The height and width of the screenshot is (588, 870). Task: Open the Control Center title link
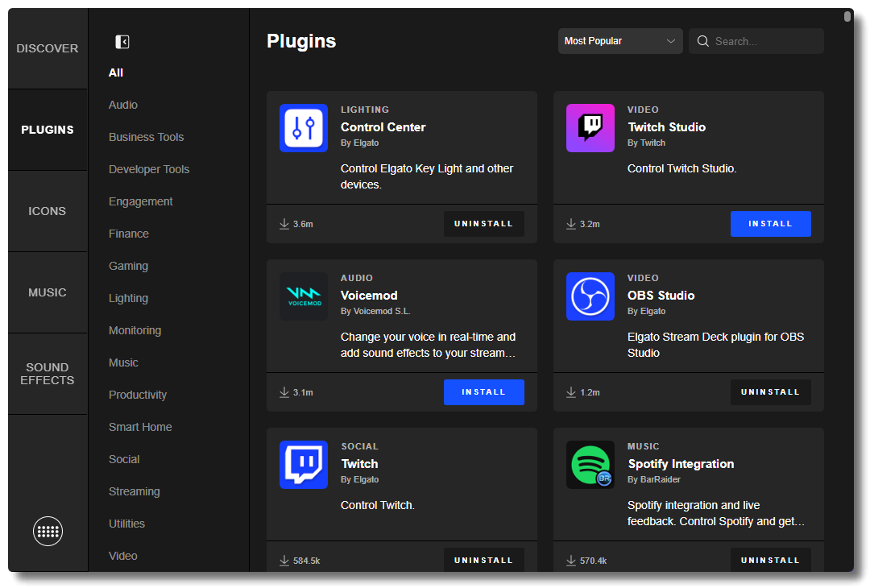(x=383, y=127)
